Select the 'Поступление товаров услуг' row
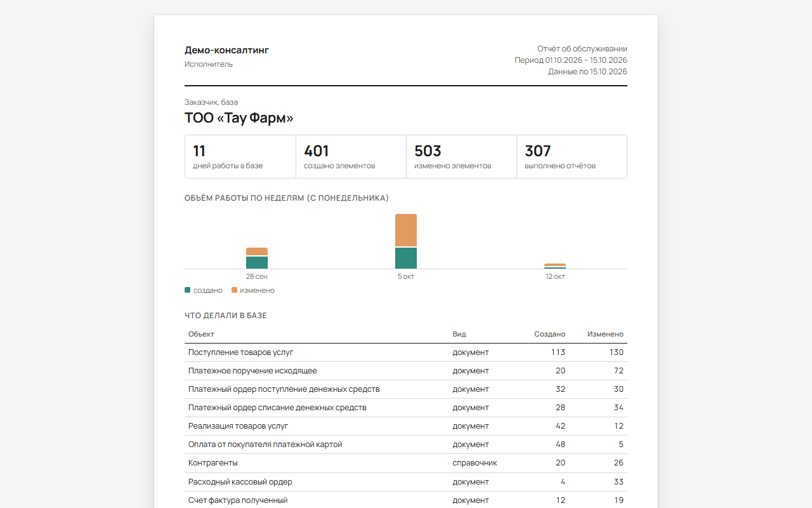Screen dimensions: 812x508 coord(406,352)
